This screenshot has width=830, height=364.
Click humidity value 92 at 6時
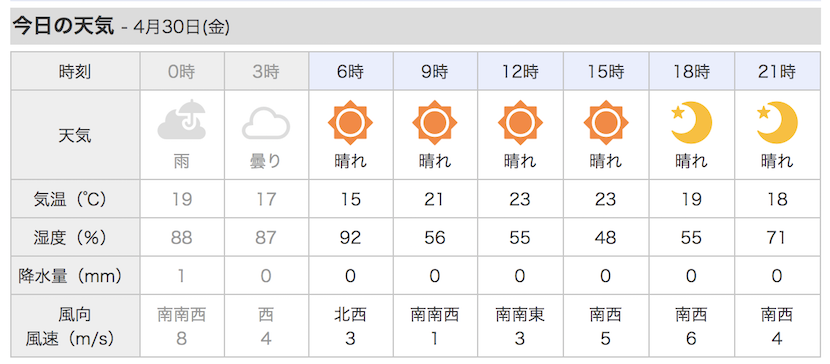(x=350, y=238)
